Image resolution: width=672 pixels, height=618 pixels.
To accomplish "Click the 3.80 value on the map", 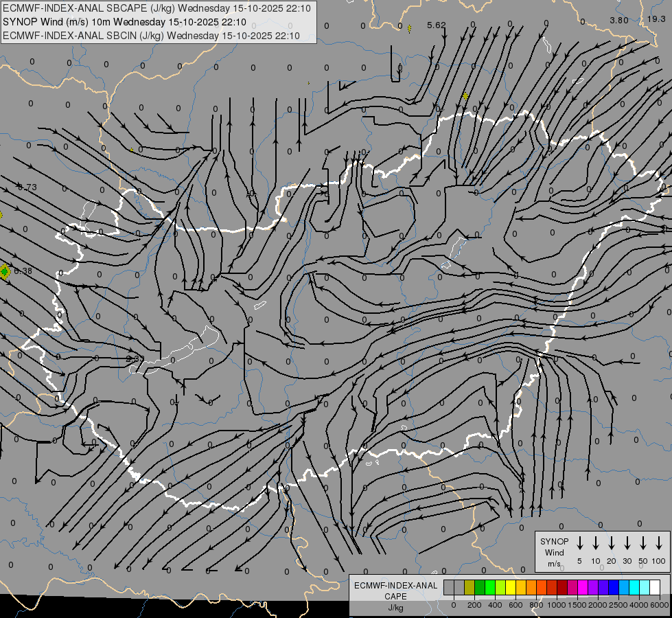I will [x=619, y=20].
